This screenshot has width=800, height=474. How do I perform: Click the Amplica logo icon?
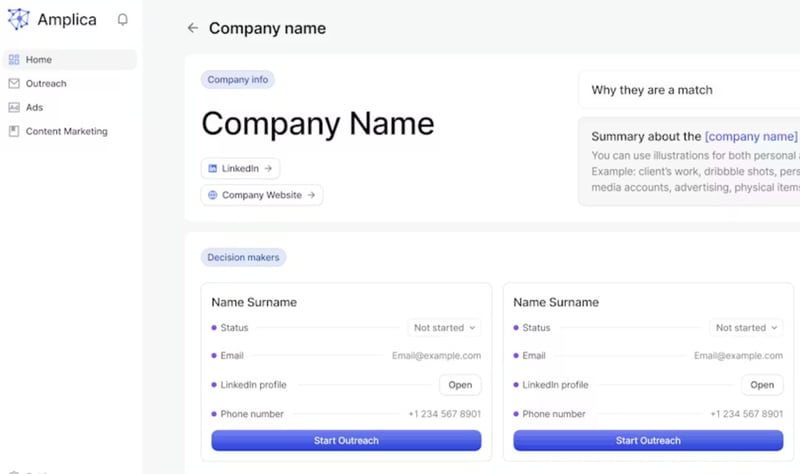click(18, 19)
